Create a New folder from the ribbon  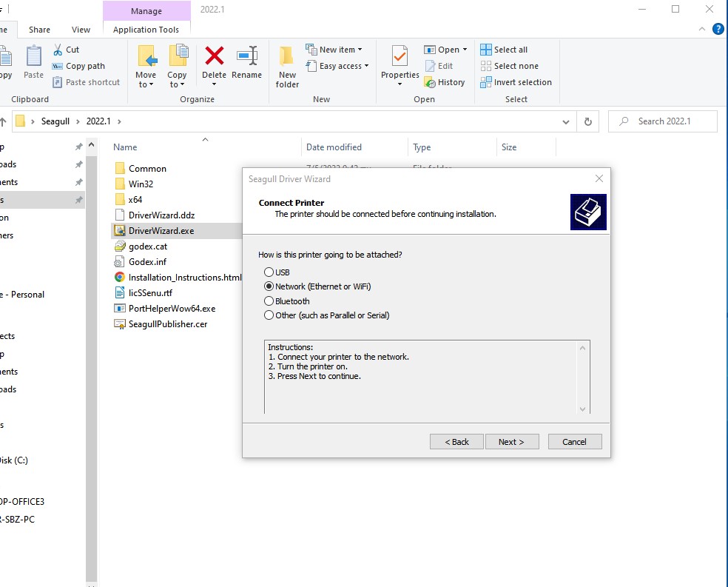point(287,66)
